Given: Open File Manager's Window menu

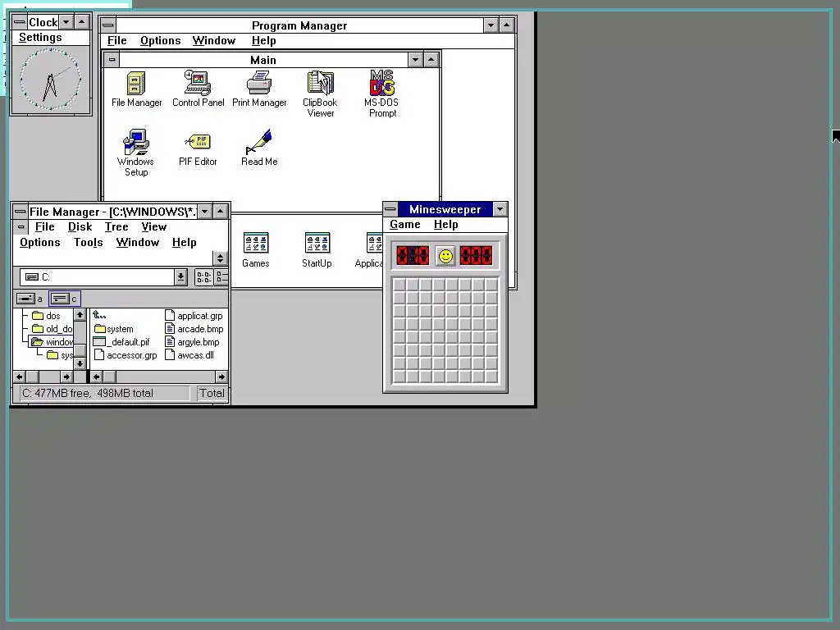Looking at the screenshot, I should click(138, 243).
